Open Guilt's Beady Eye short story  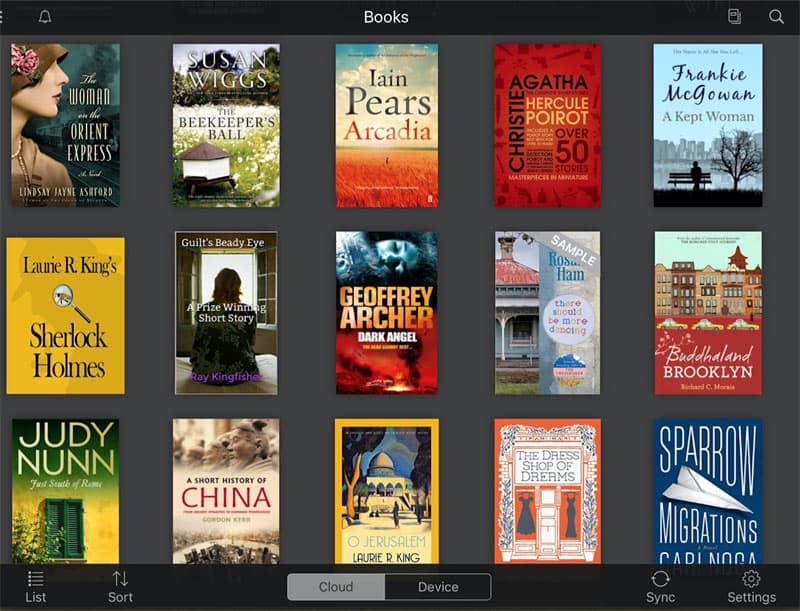[226, 313]
